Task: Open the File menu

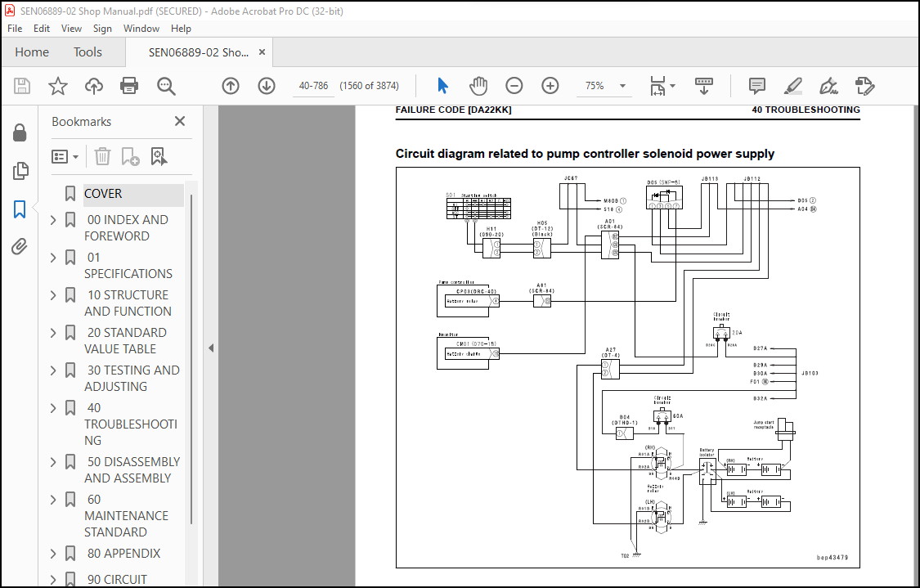Action: click(15, 28)
